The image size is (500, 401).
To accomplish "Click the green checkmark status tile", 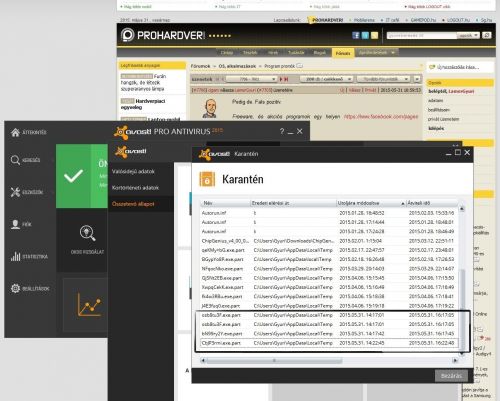I will tap(74, 176).
